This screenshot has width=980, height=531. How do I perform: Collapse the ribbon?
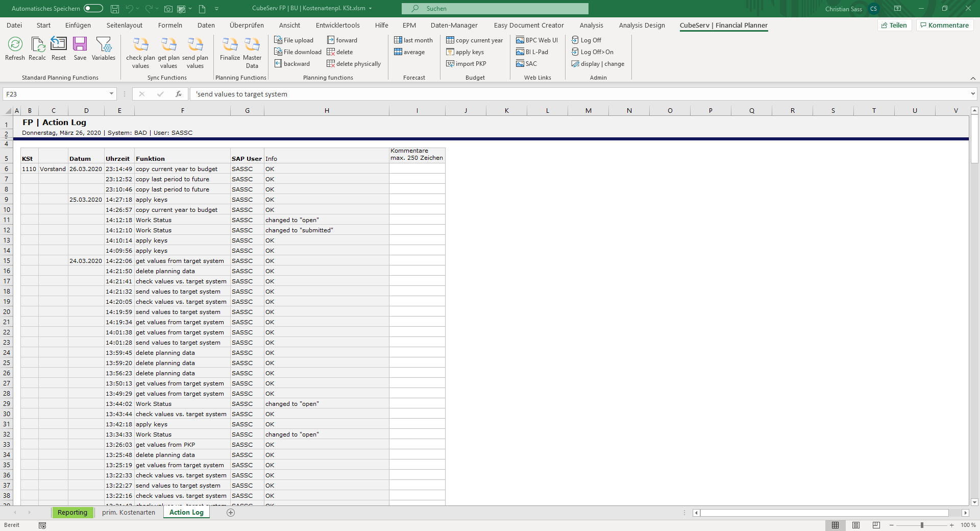pos(973,78)
